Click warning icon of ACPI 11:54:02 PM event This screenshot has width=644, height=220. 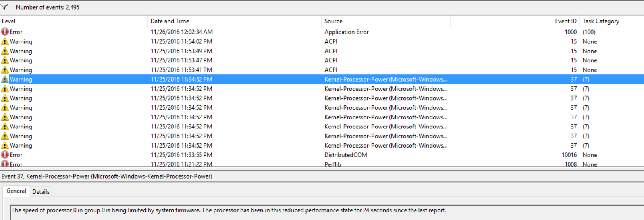tap(5, 41)
